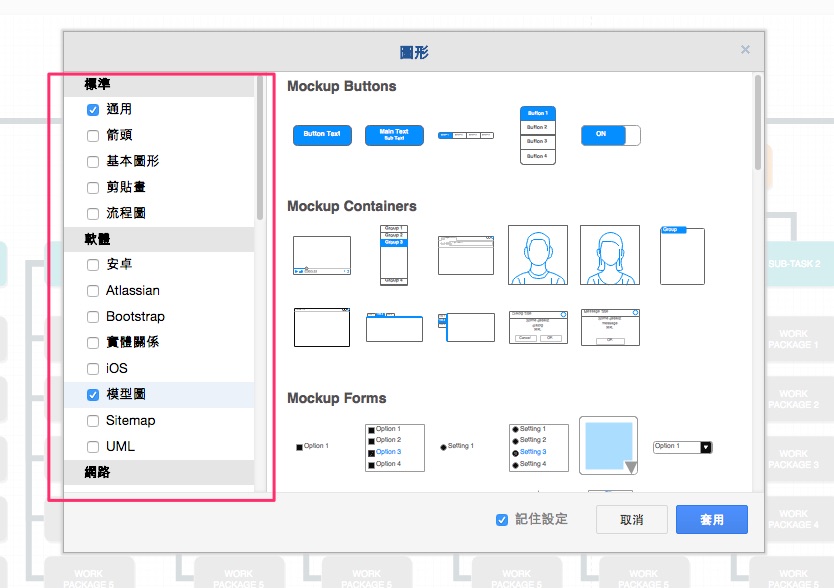Choose the message box with single OK button
834x588 pixels.
point(610,327)
